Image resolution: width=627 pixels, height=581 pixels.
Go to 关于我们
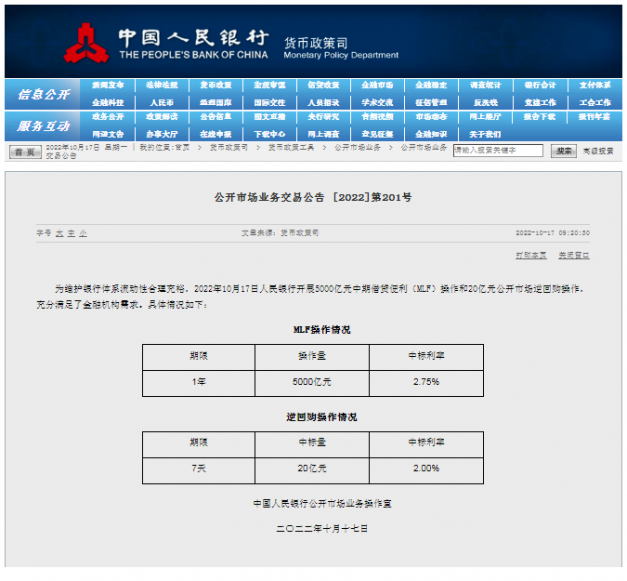click(x=485, y=134)
